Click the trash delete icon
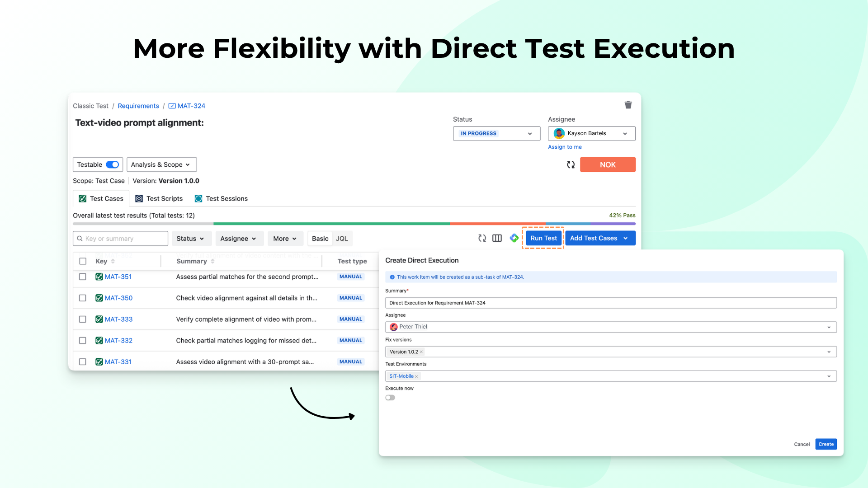Viewport: 868px width, 488px height. (628, 105)
